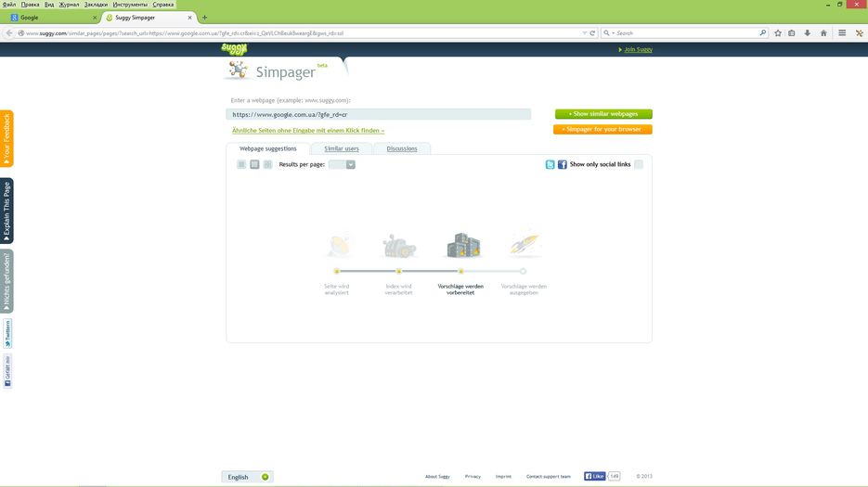Open the Файл menu
The height and width of the screenshot is (487, 868).
pyautogui.click(x=9, y=5)
